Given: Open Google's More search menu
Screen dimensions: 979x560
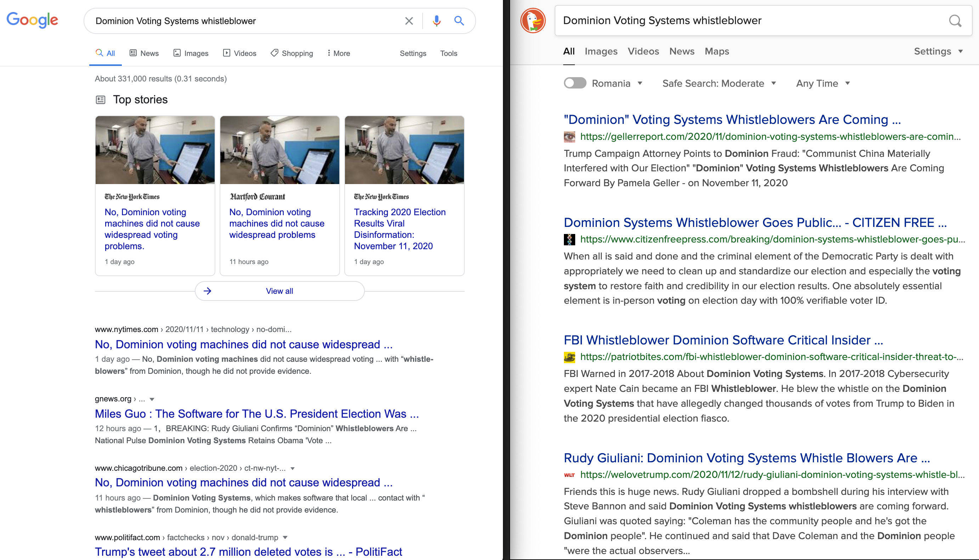Looking at the screenshot, I should (x=338, y=53).
